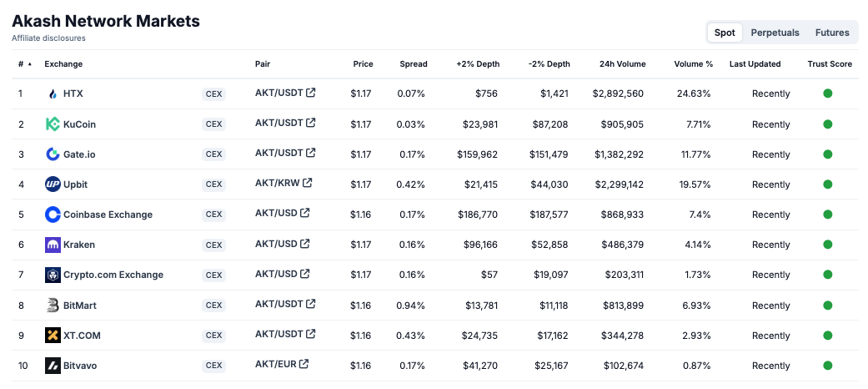Sort table by the # rank column

click(x=24, y=64)
